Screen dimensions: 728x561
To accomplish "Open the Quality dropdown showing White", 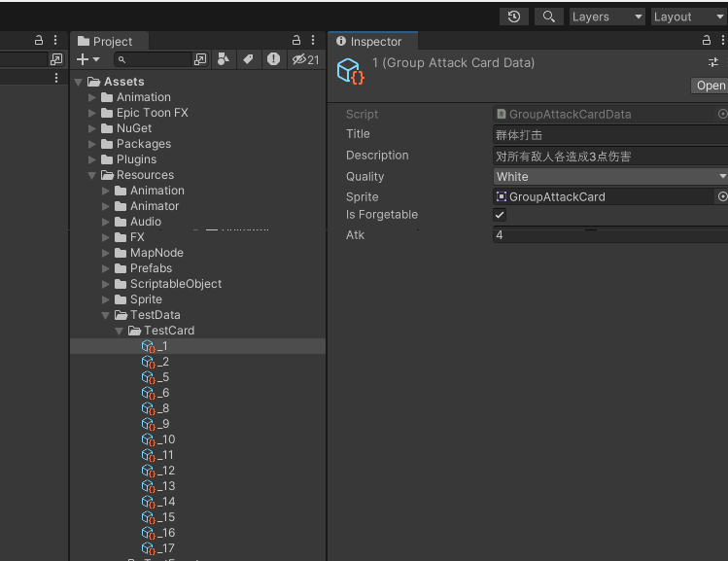I will [x=610, y=177].
